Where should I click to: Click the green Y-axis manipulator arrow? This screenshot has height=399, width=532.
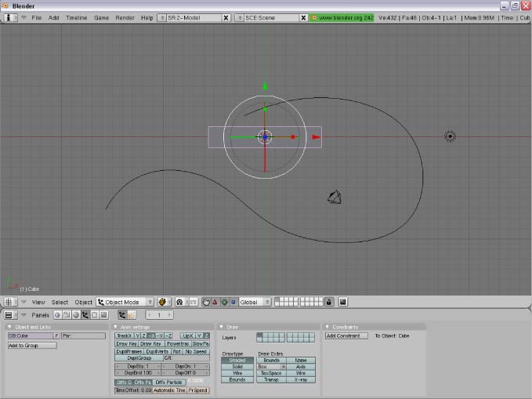click(x=266, y=86)
